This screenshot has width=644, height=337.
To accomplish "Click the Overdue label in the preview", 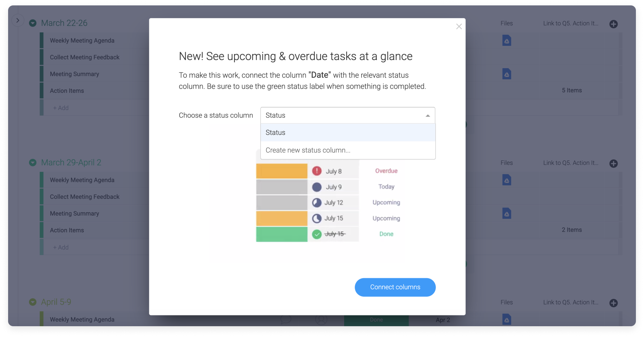I will coord(386,171).
